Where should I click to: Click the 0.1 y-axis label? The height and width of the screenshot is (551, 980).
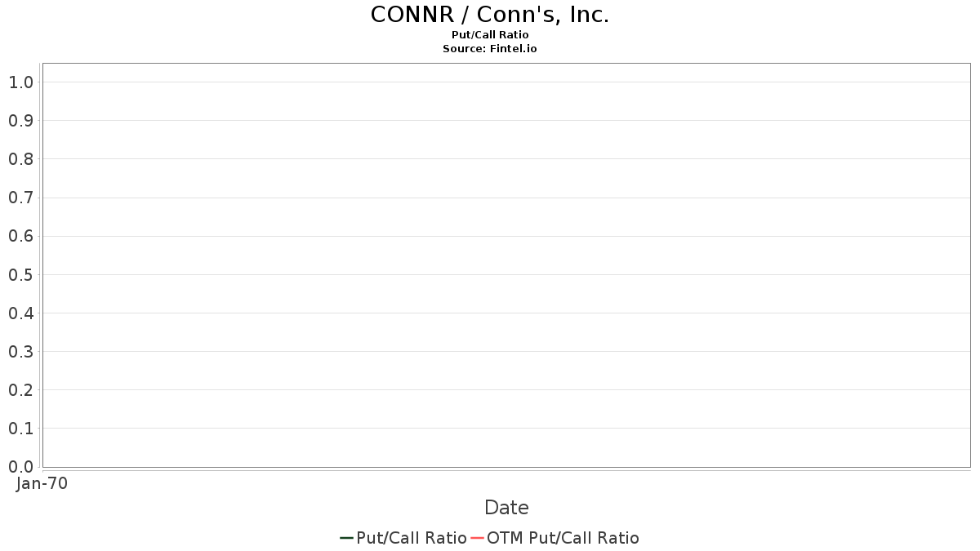coord(21,428)
